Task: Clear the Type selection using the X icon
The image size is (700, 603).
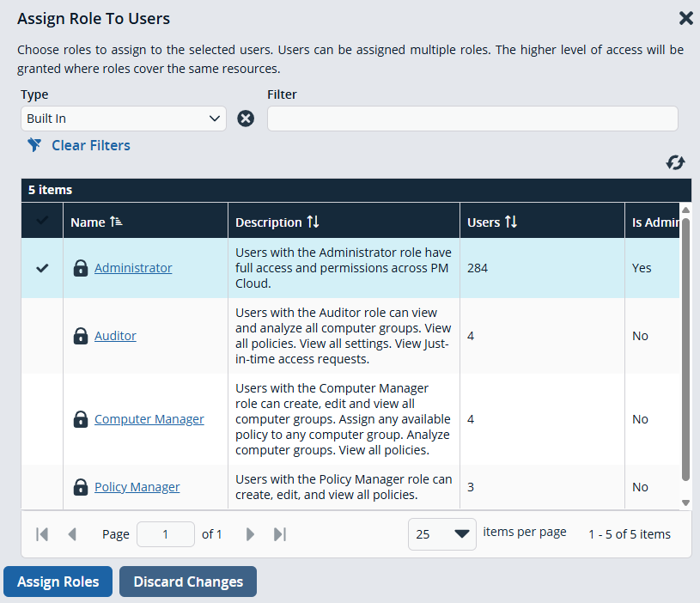Action: coord(246,119)
